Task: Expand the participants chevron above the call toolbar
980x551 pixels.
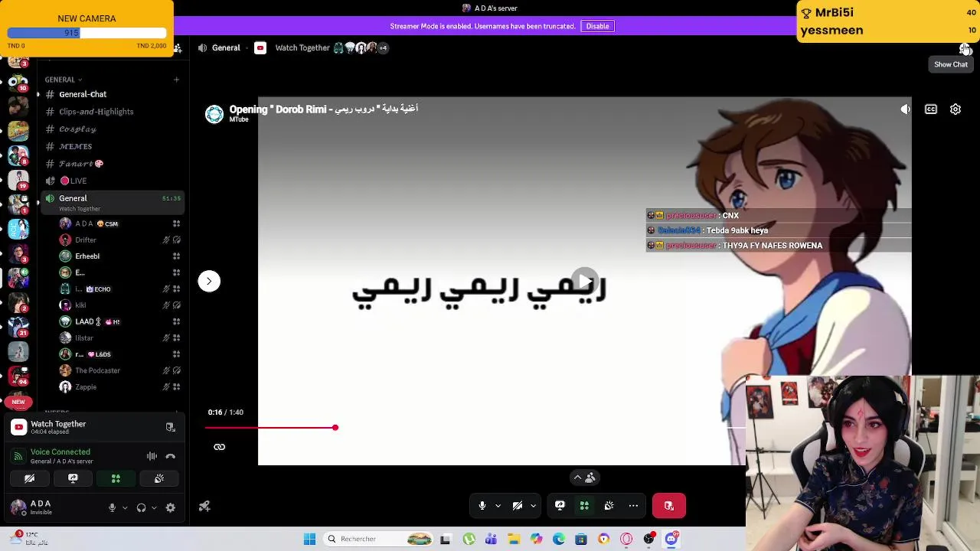Action: point(577,478)
